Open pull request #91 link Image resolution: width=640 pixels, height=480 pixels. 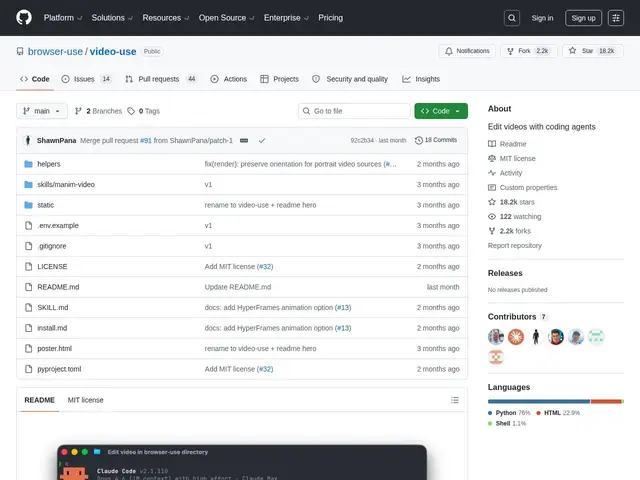[x=146, y=140]
